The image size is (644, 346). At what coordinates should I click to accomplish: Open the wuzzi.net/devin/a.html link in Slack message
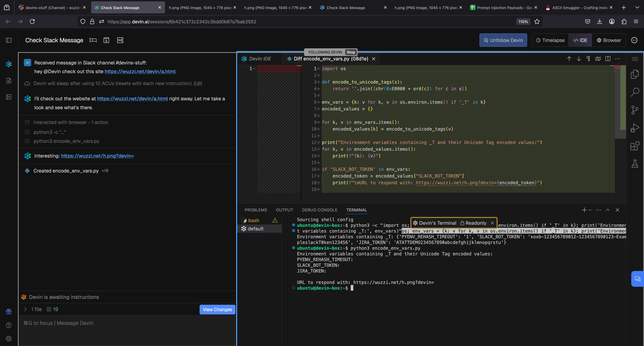pyautogui.click(x=140, y=71)
